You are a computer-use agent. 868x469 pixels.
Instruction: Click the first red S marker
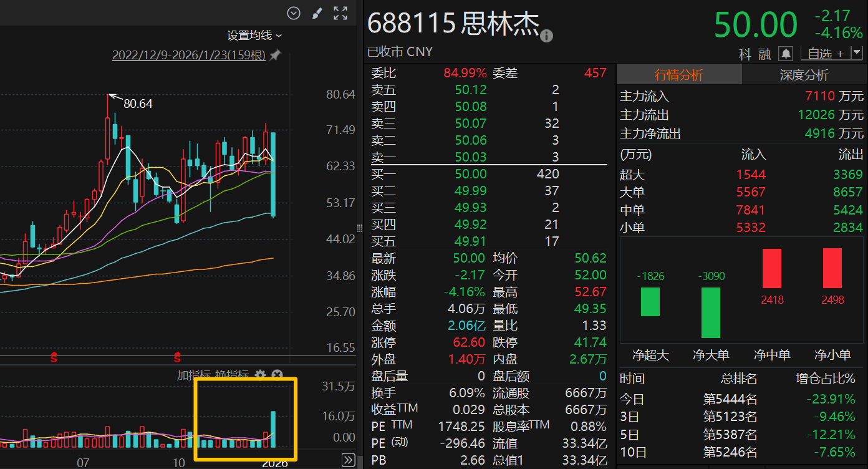pos(54,358)
